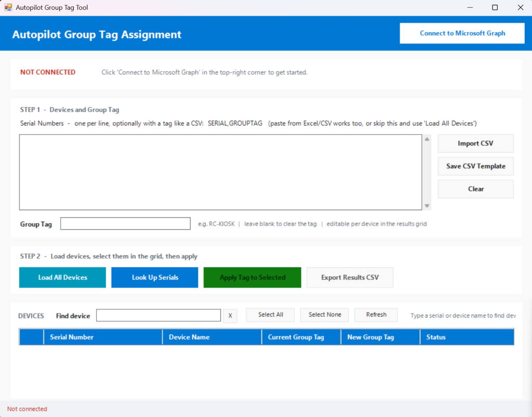Screen dimensions: 532x417
Task: Click the 'DEVICES' section label
Action: tap(31, 316)
